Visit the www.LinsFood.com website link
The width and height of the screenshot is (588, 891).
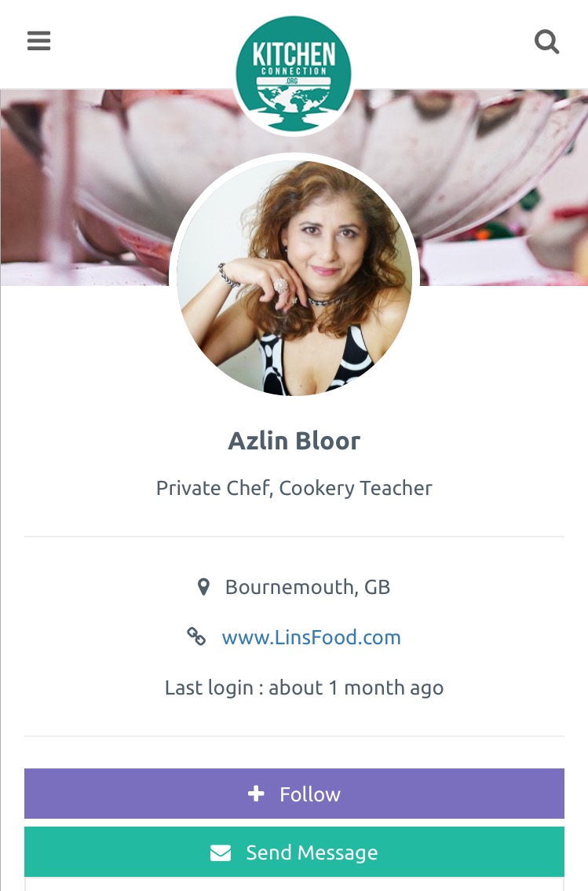click(311, 637)
